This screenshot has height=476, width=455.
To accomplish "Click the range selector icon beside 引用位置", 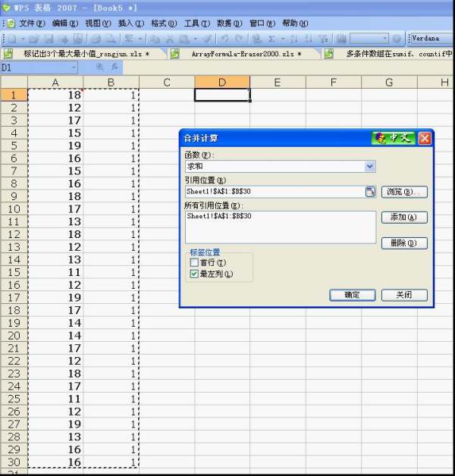I will [370, 192].
